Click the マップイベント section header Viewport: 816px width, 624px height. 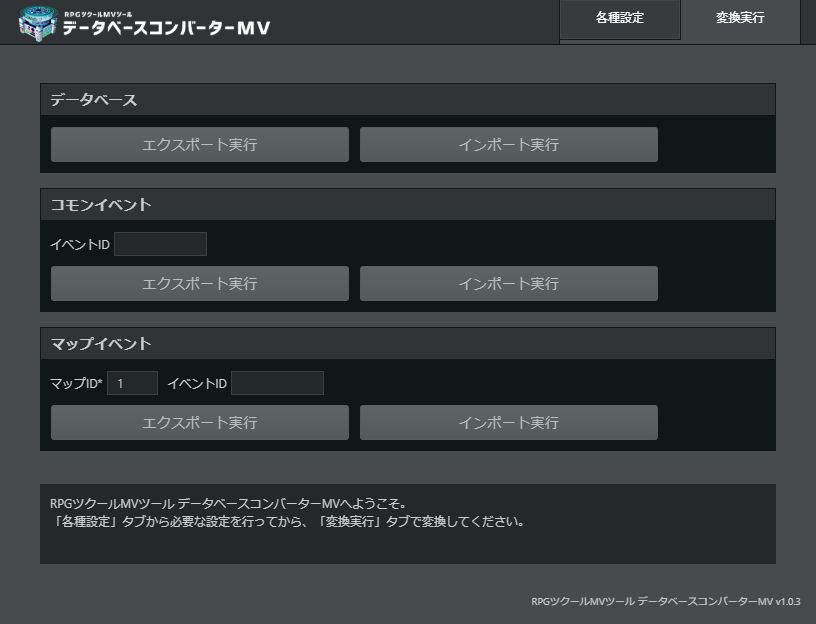coord(407,343)
